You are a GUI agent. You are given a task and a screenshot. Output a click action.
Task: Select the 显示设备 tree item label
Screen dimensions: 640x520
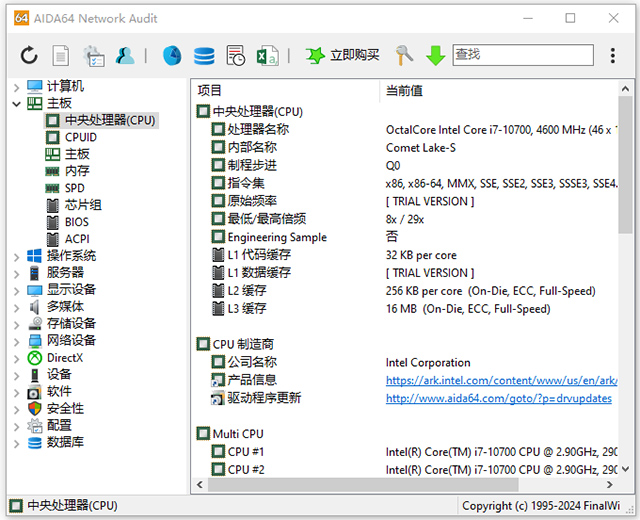click(71, 289)
